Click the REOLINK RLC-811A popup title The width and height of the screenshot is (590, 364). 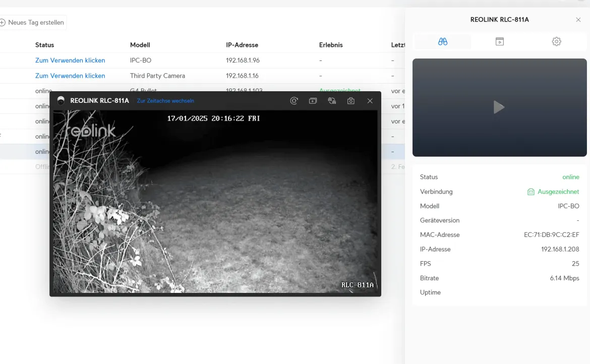pos(99,100)
